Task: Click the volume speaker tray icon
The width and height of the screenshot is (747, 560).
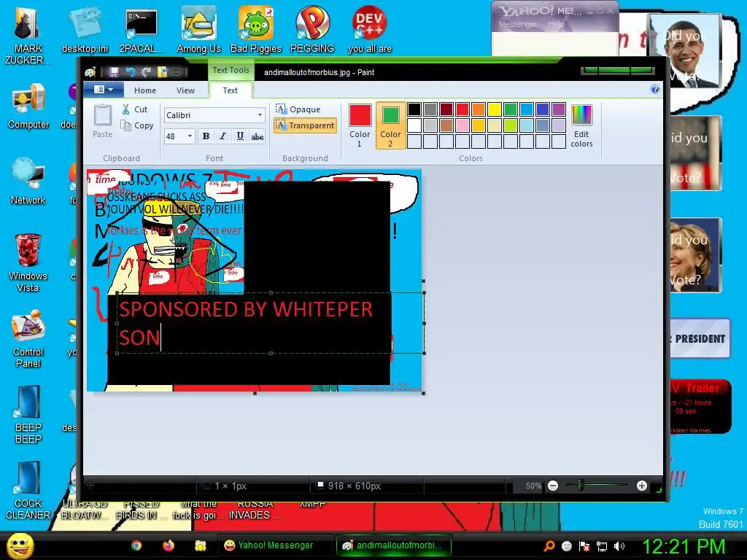Action: (619, 545)
